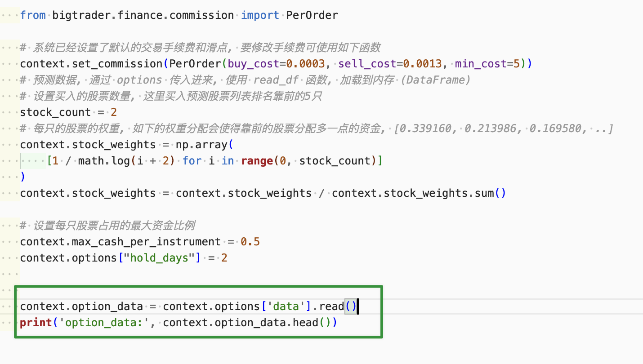Click the math.log expression
Screen dimensions: 643x364
point(104,161)
